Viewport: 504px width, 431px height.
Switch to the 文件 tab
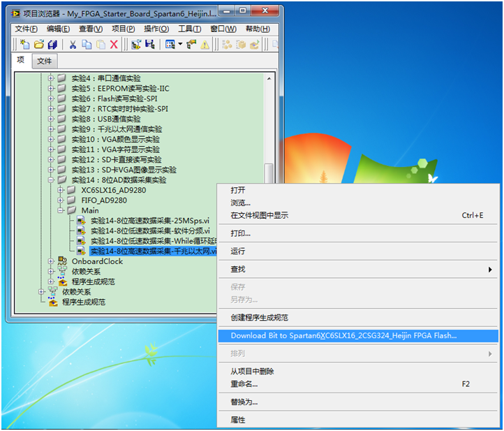coord(45,61)
